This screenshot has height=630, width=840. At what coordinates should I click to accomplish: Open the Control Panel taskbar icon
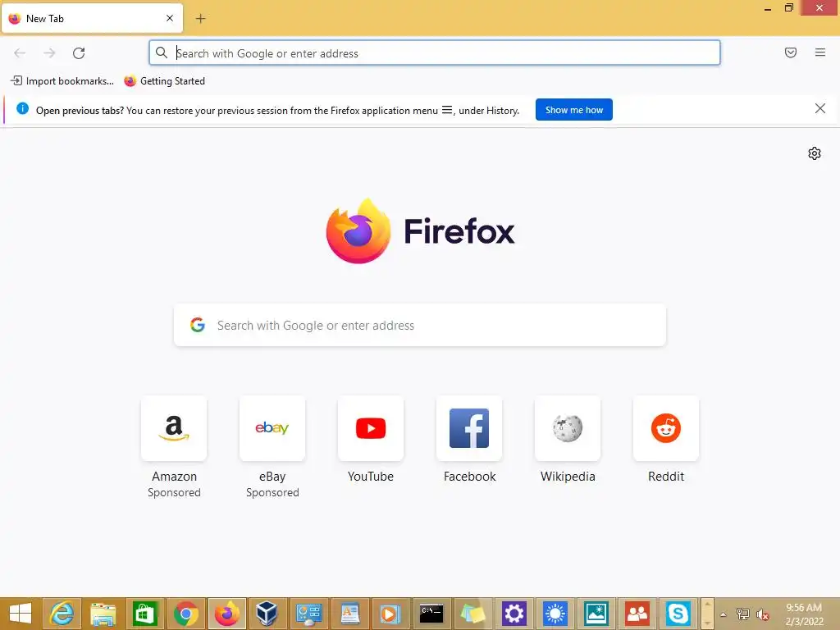click(308, 614)
